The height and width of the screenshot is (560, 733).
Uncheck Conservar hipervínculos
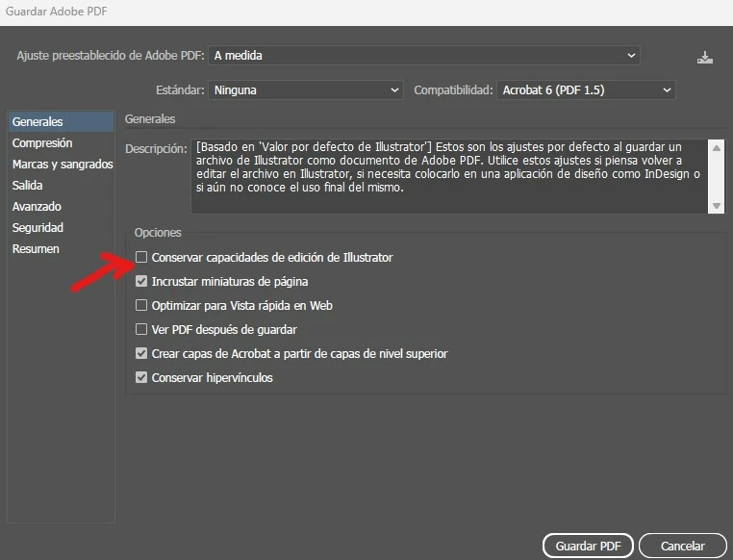click(x=141, y=377)
